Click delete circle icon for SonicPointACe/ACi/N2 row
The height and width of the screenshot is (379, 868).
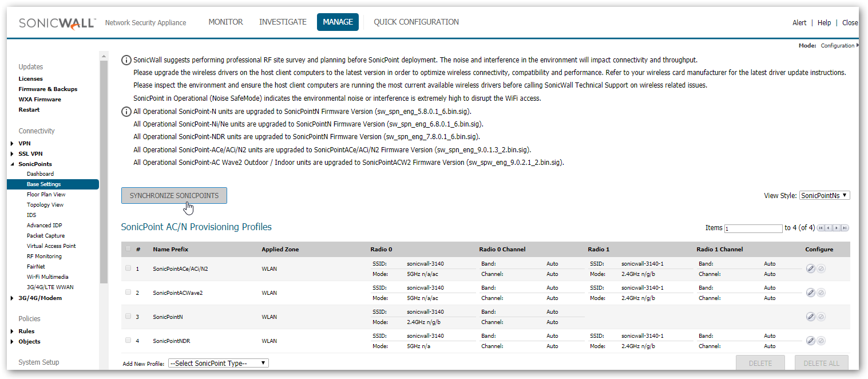[821, 269]
